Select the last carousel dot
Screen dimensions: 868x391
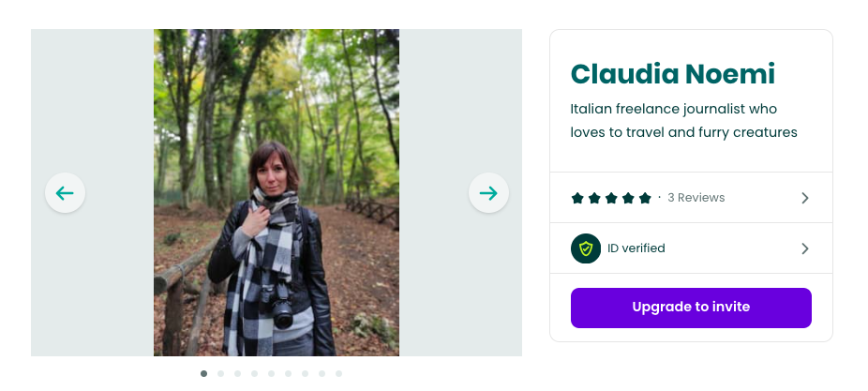338,373
